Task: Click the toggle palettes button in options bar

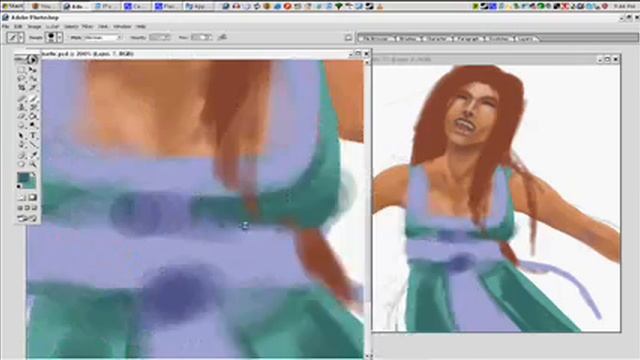Action: click(x=348, y=38)
